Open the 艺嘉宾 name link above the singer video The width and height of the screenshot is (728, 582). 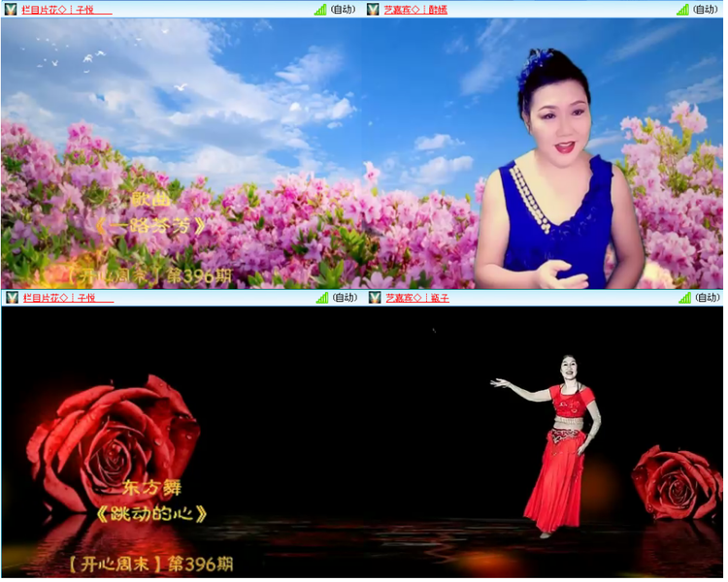click(x=415, y=9)
